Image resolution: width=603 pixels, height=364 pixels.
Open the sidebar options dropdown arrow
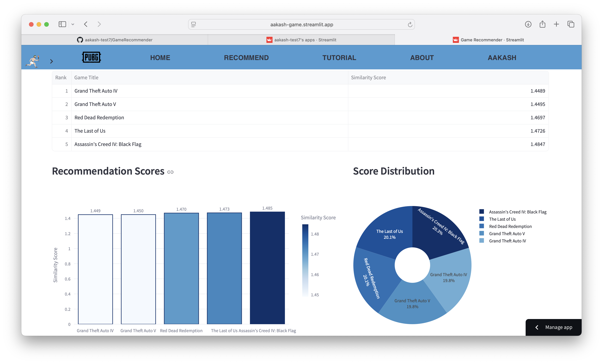pyautogui.click(x=73, y=24)
